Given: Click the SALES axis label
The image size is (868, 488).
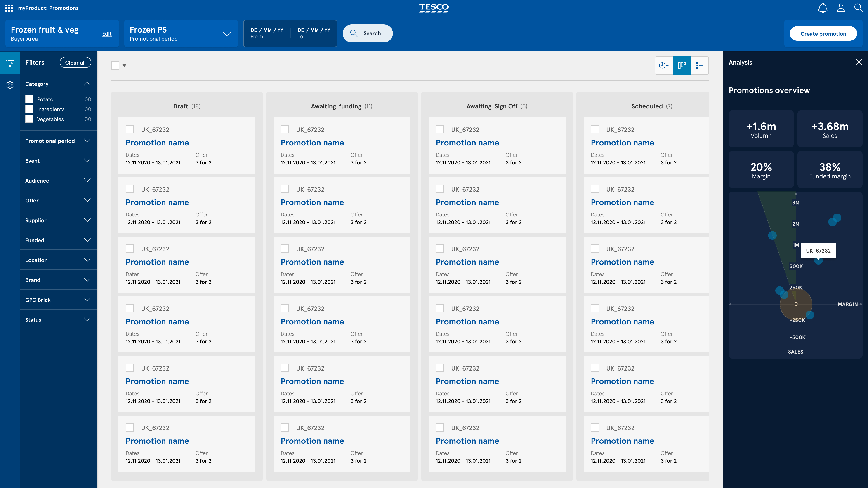Looking at the screenshot, I should pyautogui.click(x=796, y=352).
